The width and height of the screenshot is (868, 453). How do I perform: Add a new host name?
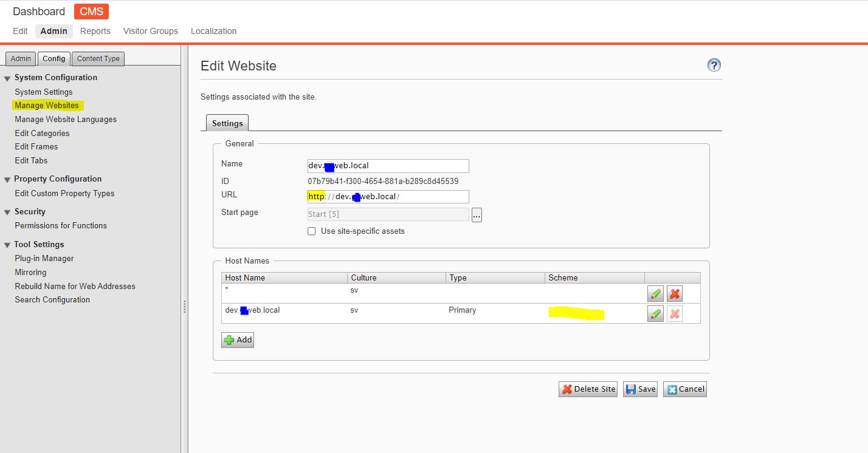pos(238,340)
